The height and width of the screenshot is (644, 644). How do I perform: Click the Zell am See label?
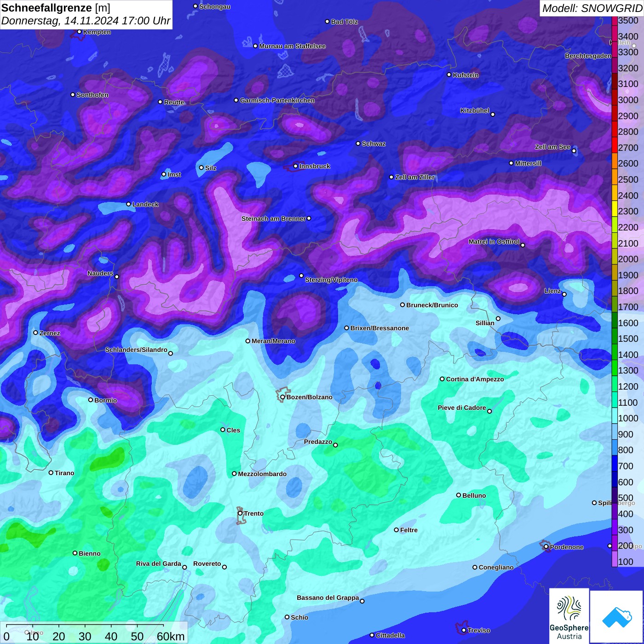tap(552, 147)
